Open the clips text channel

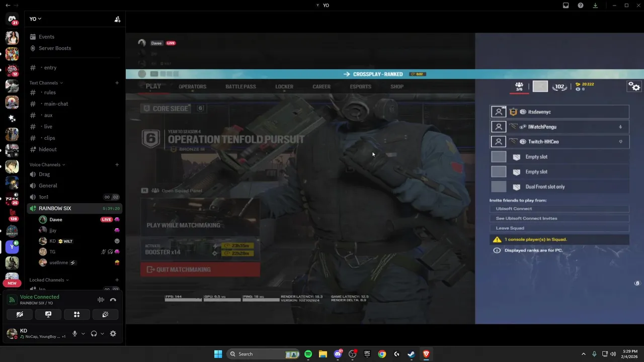click(74, 138)
